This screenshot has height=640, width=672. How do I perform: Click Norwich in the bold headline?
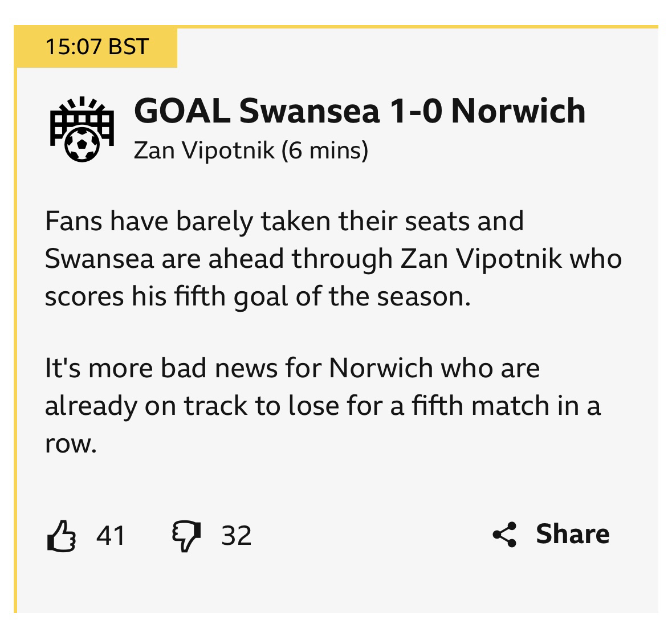tap(518, 111)
